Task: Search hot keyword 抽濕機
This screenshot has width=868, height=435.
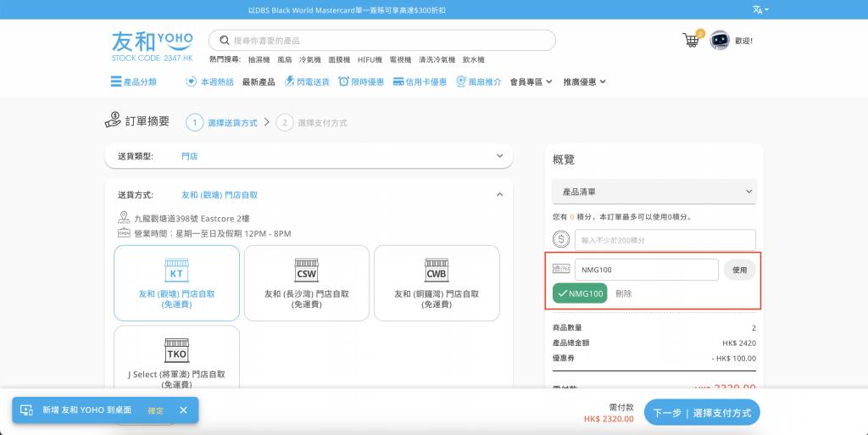Action: (259, 59)
